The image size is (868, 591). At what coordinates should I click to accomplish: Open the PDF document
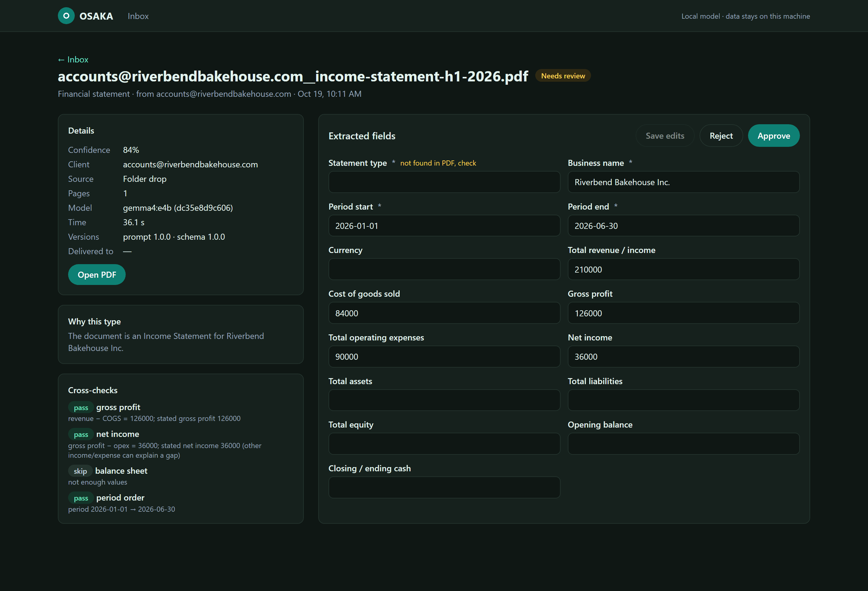point(97,275)
